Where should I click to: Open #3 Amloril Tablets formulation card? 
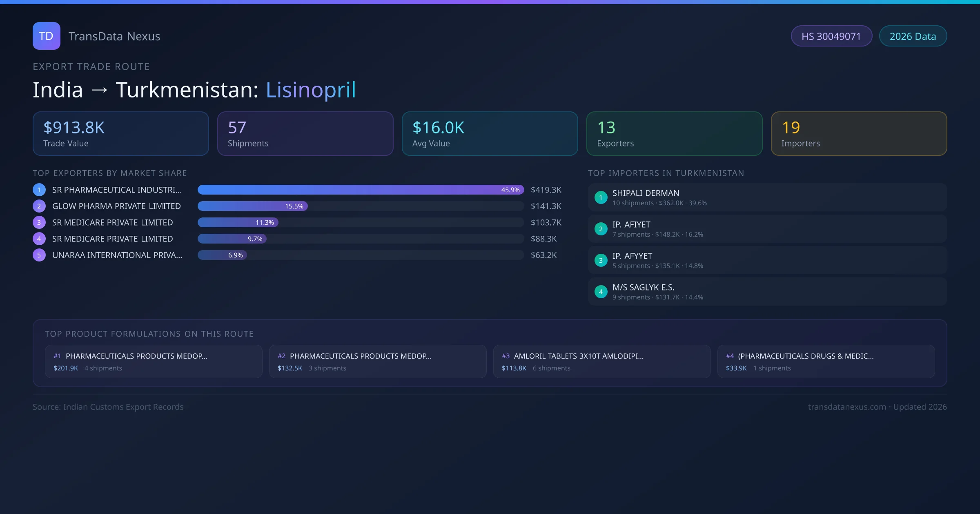(x=601, y=361)
